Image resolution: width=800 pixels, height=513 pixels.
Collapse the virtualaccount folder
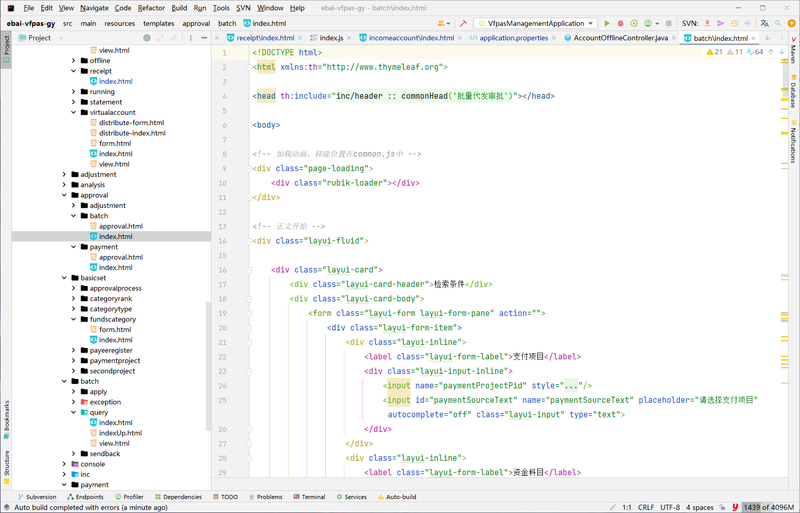click(74, 112)
